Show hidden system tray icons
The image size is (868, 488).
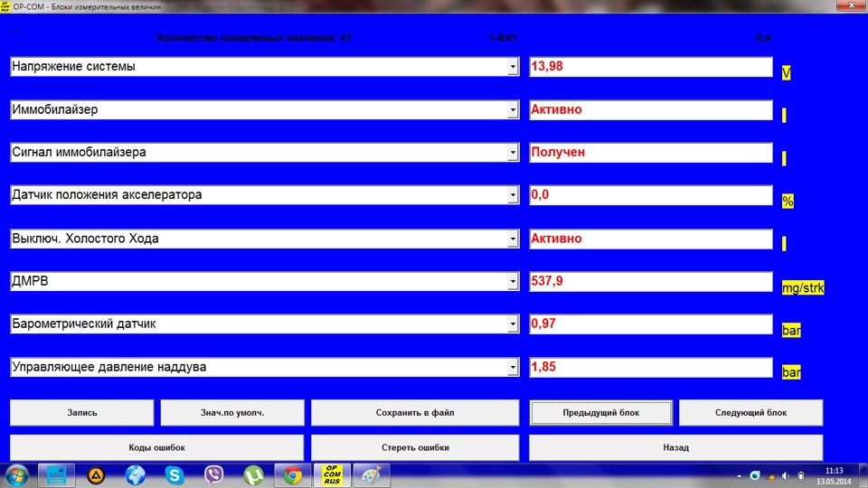739,476
